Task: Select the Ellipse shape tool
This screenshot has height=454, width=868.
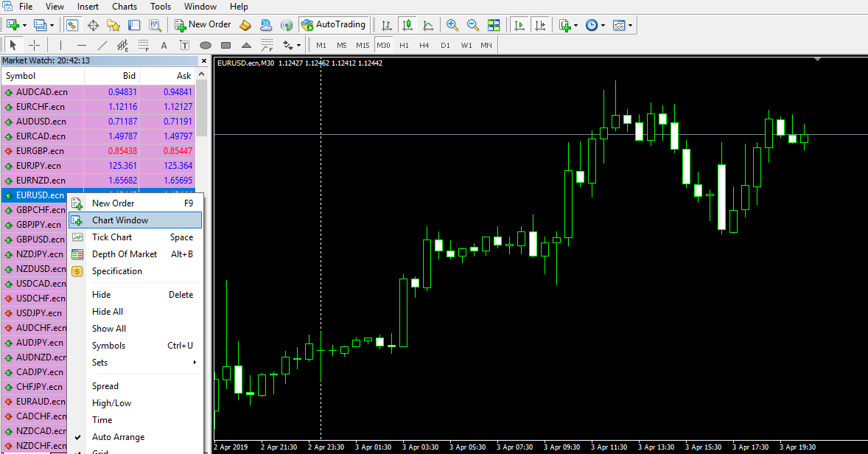Action: point(206,46)
